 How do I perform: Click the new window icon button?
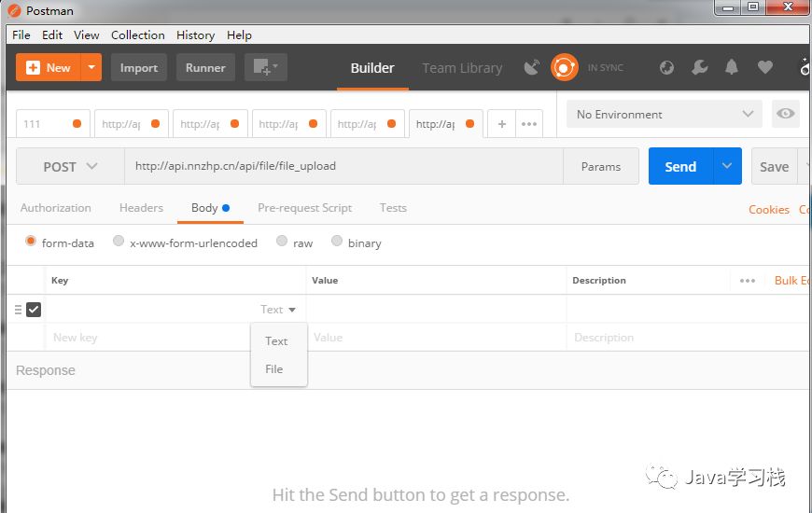click(266, 67)
